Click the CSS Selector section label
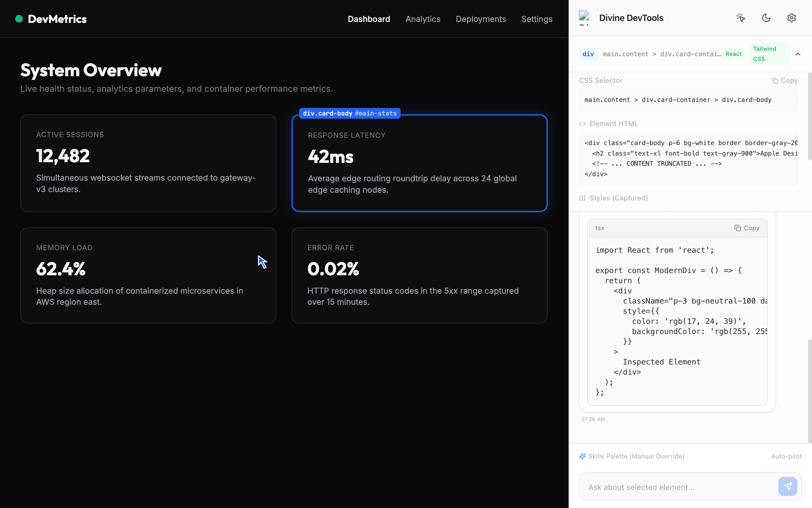This screenshot has height=508, width=812. click(601, 81)
